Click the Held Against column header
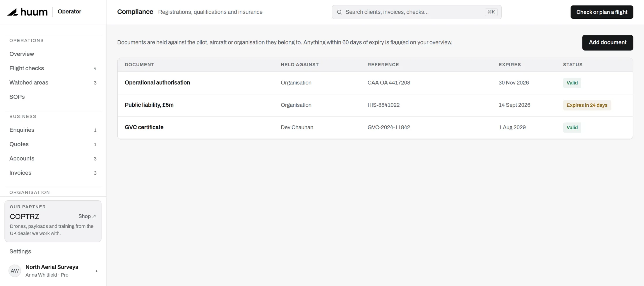This screenshot has width=644, height=286. tap(300, 65)
